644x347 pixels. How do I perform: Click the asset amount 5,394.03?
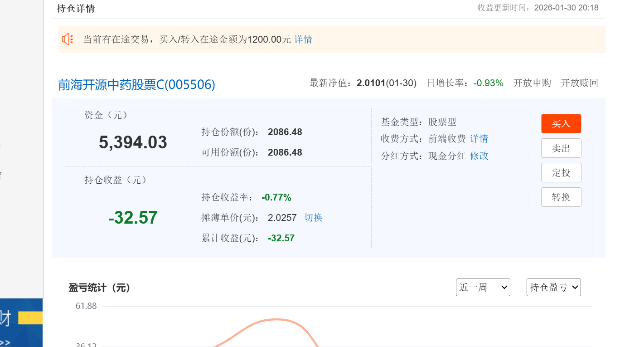(x=133, y=142)
